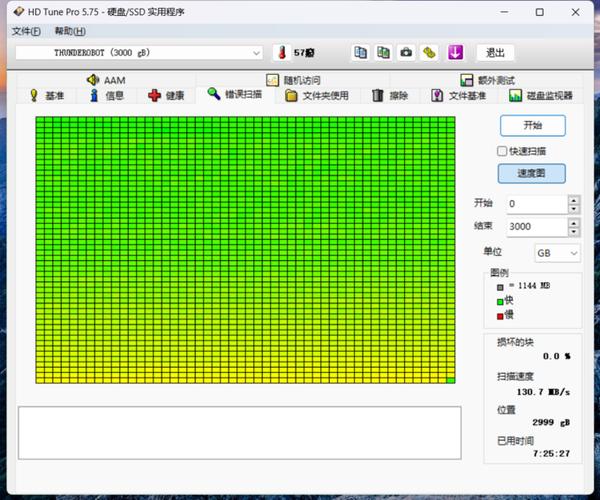Switch to the AAM tab
This screenshot has width=600, height=500.
click(x=106, y=80)
